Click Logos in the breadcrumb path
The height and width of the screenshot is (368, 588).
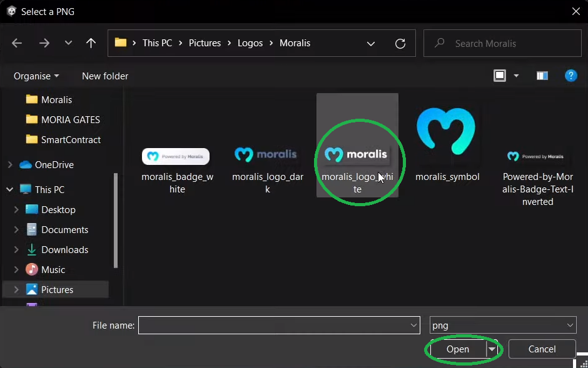(250, 43)
